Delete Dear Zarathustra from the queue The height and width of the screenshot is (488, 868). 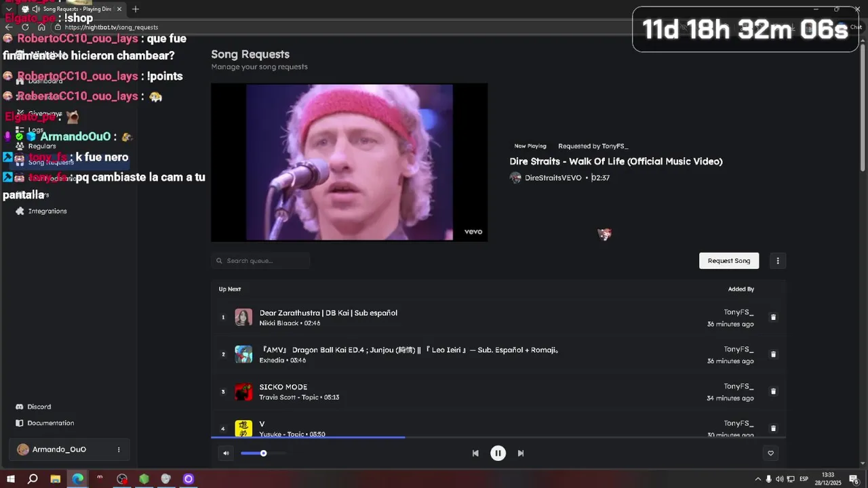coord(773,317)
